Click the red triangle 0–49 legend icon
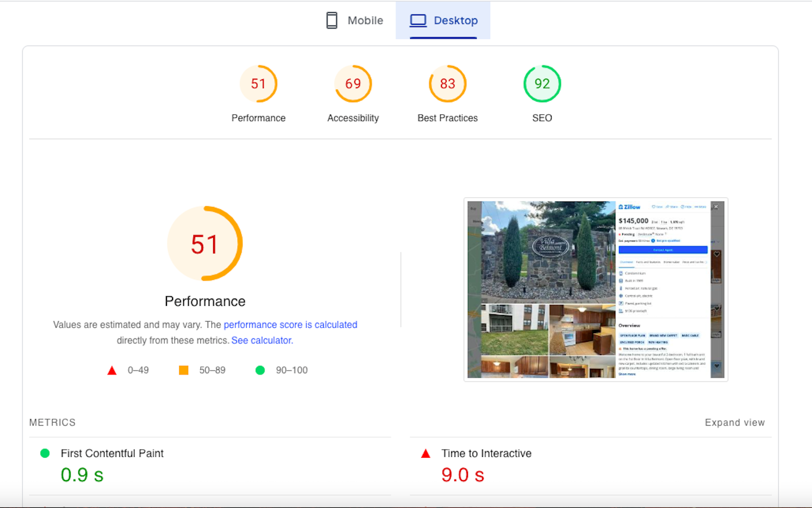This screenshot has height=508, width=812. click(x=112, y=370)
